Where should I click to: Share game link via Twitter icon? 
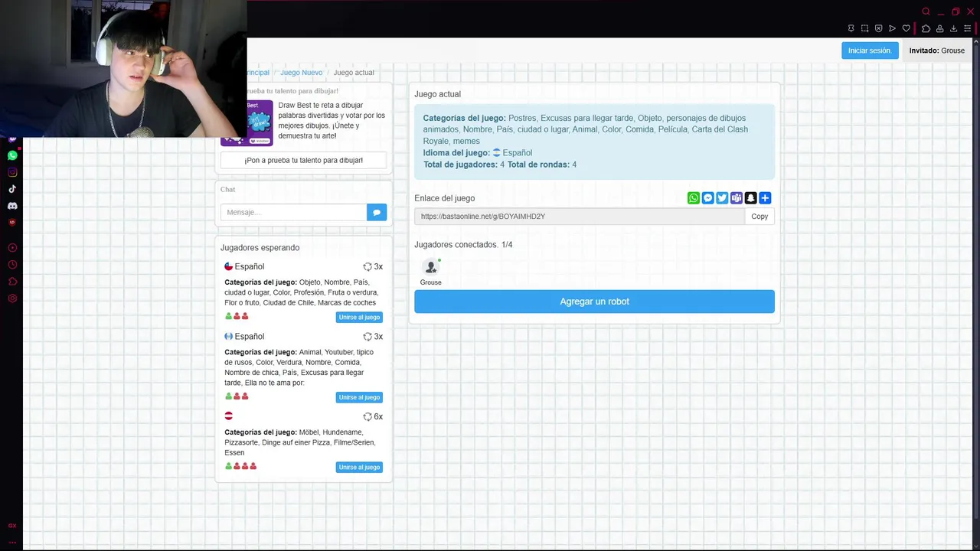pos(722,198)
